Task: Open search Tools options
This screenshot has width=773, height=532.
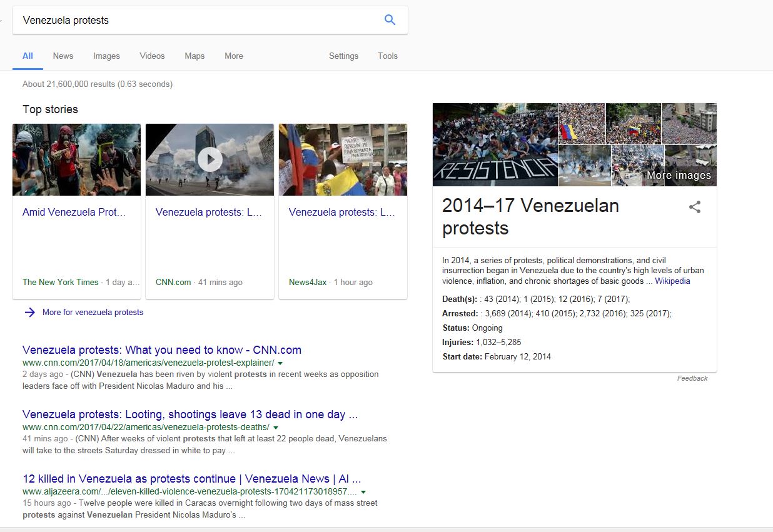Action: [x=387, y=56]
